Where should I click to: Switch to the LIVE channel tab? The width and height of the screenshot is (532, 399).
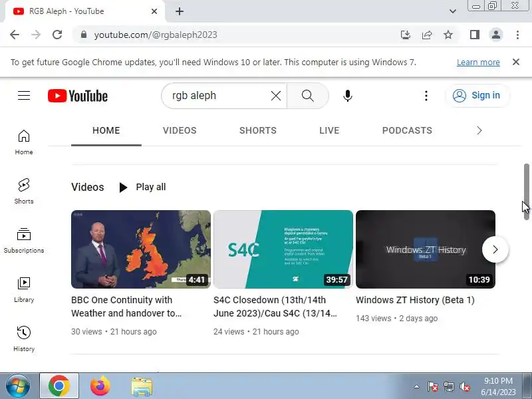[x=329, y=130]
